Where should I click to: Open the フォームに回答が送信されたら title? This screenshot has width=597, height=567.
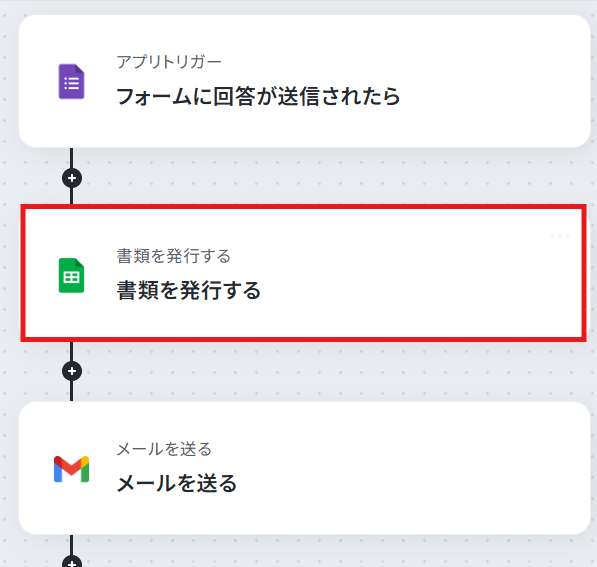[258, 96]
